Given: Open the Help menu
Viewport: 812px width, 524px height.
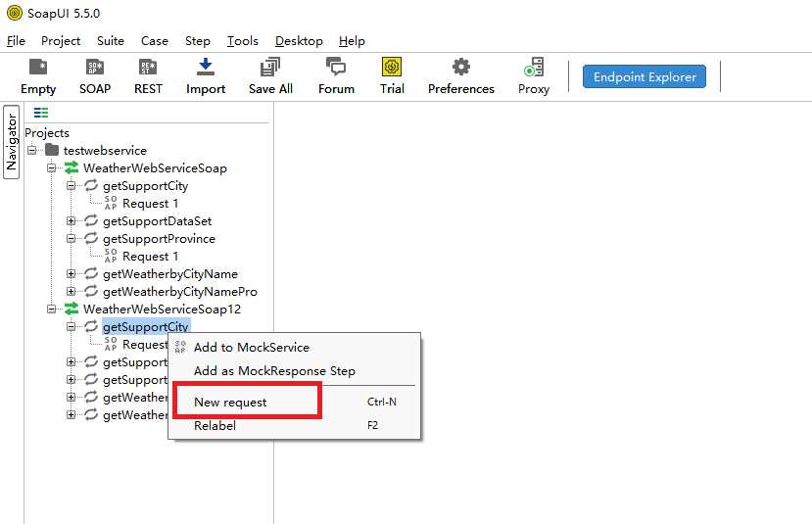Looking at the screenshot, I should (x=352, y=41).
